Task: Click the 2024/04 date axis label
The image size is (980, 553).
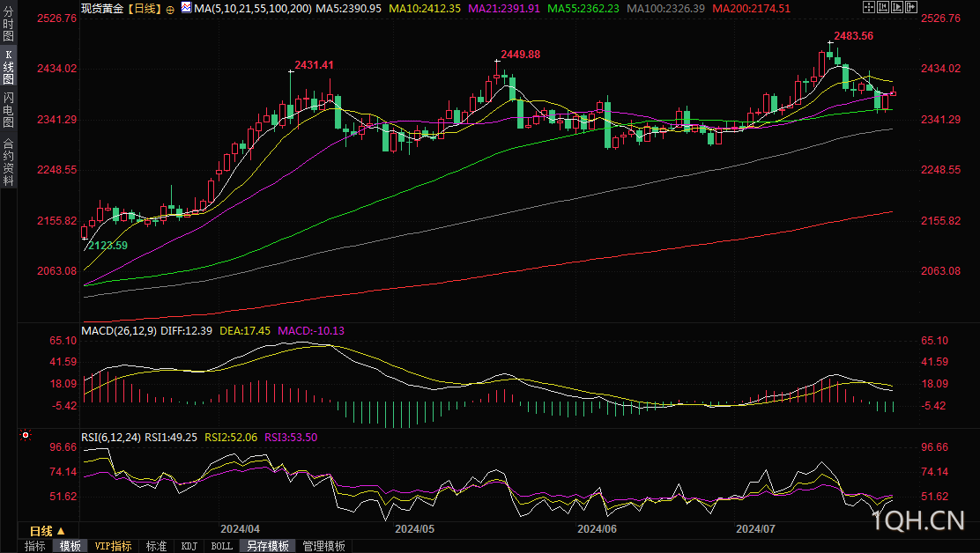Action: click(x=240, y=529)
